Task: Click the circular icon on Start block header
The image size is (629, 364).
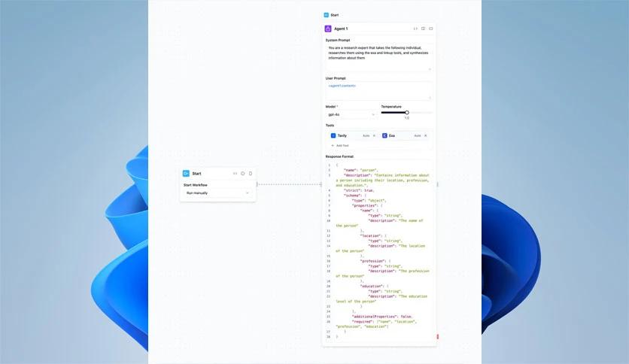Action: click(x=243, y=174)
